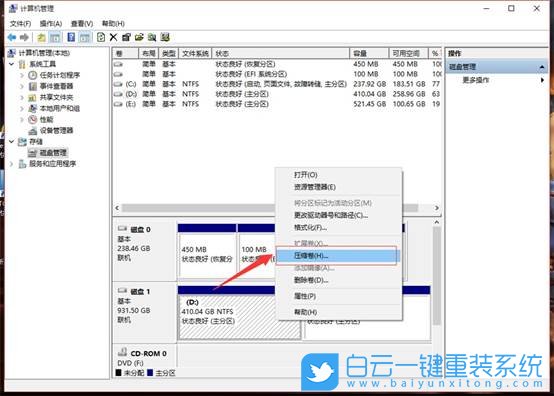Select the 237.92 GB capacity cell

click(x=369, y=84)
